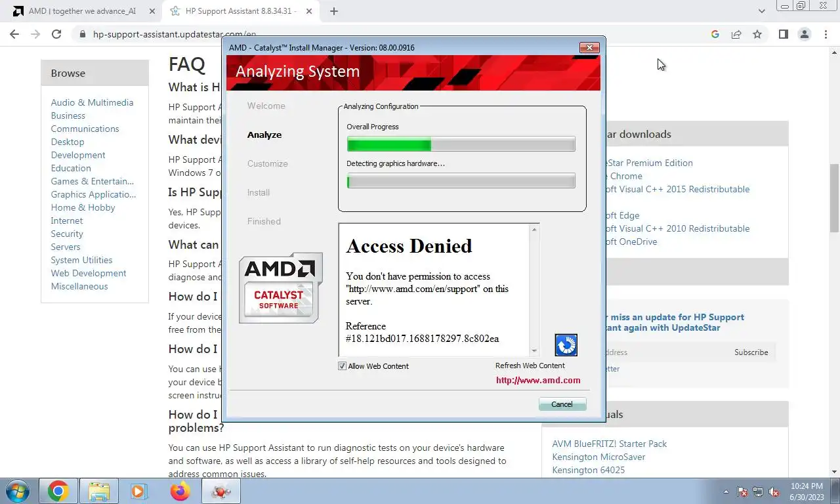Click the Refresh Web Content label
Viewport: 840px width, 504px height.
click(530, 366)
